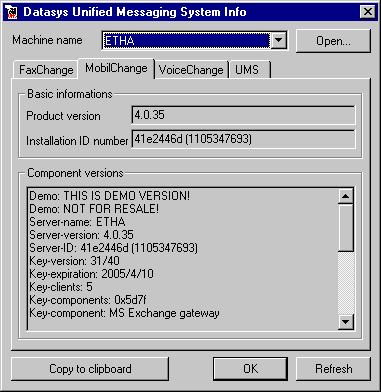Click the scrollbar track below the thumb
381x392 pixels.
click(345, 282)
